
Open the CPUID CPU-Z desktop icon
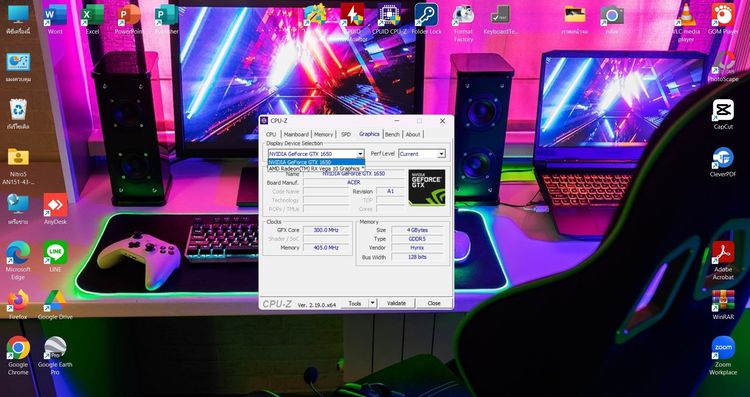[x=389, y=19]
